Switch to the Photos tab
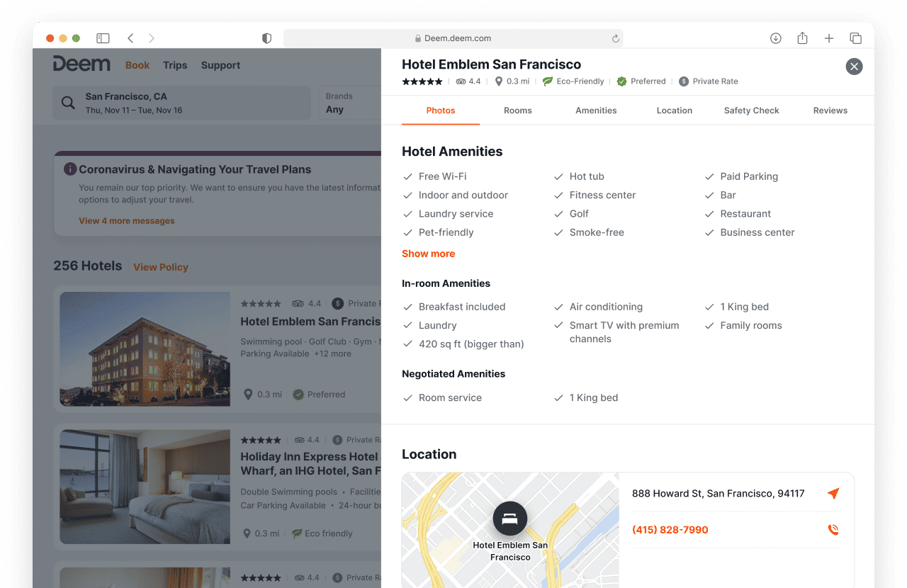 click(441, 111)
